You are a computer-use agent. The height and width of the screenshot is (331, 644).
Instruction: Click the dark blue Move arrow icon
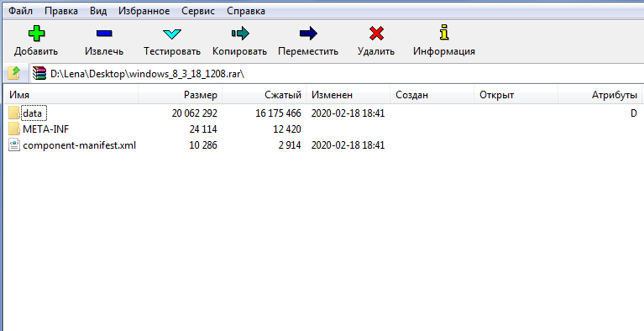[308, 34]
